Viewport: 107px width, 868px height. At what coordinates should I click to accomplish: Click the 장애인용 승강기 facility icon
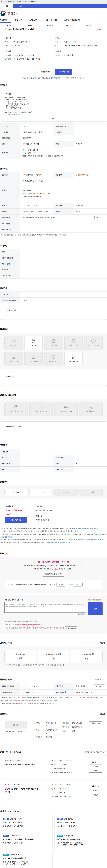pos(41,409)
